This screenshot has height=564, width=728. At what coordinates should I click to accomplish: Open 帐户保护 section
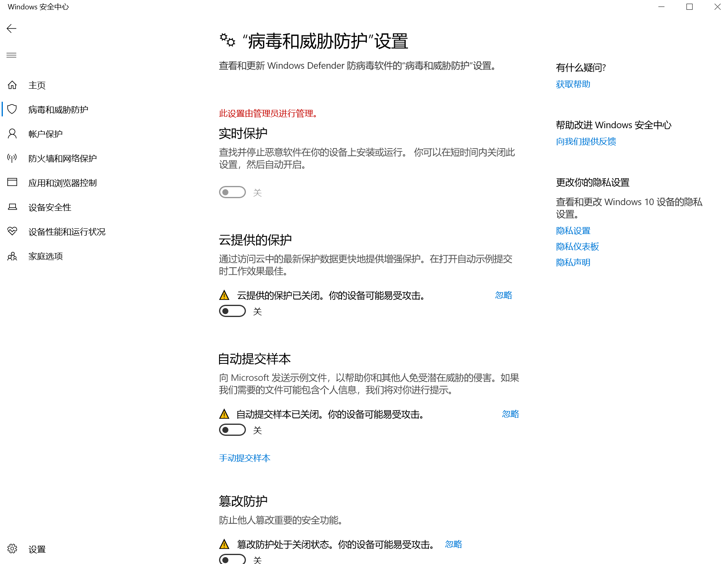[46, 134]
